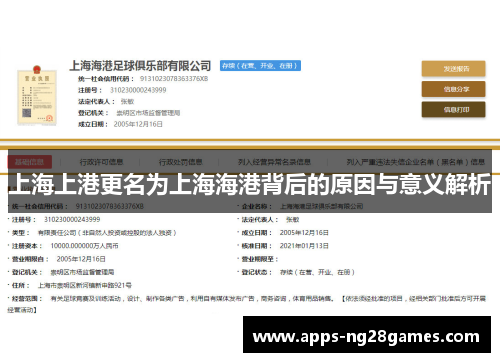Screen dimensions: 500x362
Task: Click the 住所 address ending in 921号
Action: pos(85,285)
